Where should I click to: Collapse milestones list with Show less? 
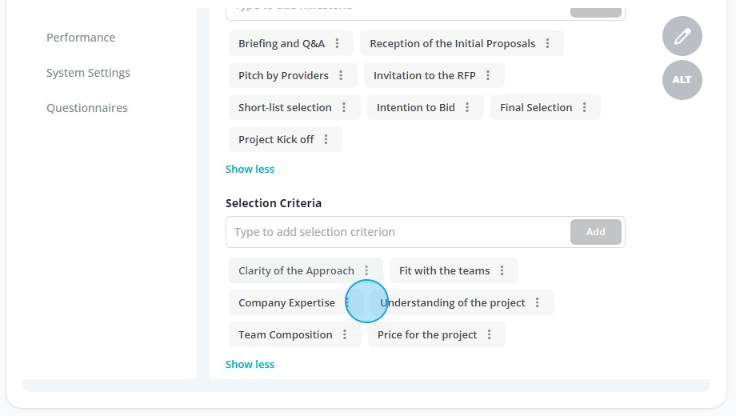250,169
